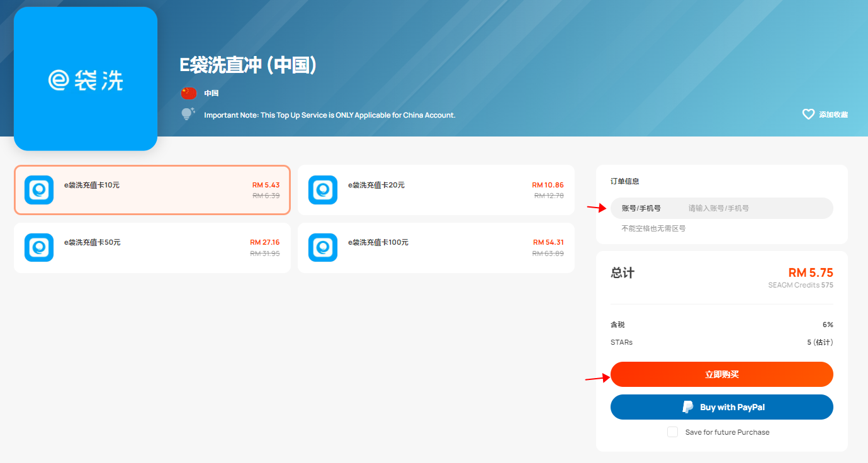Click the 立即购买 button
868x463 pixels.
(722, 374)
